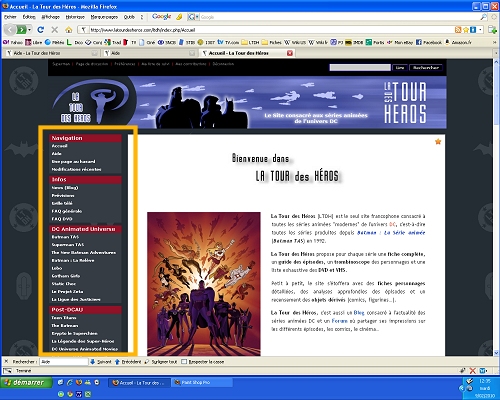
Task: Click the Lire button on the site header
Action: point(400,68)
